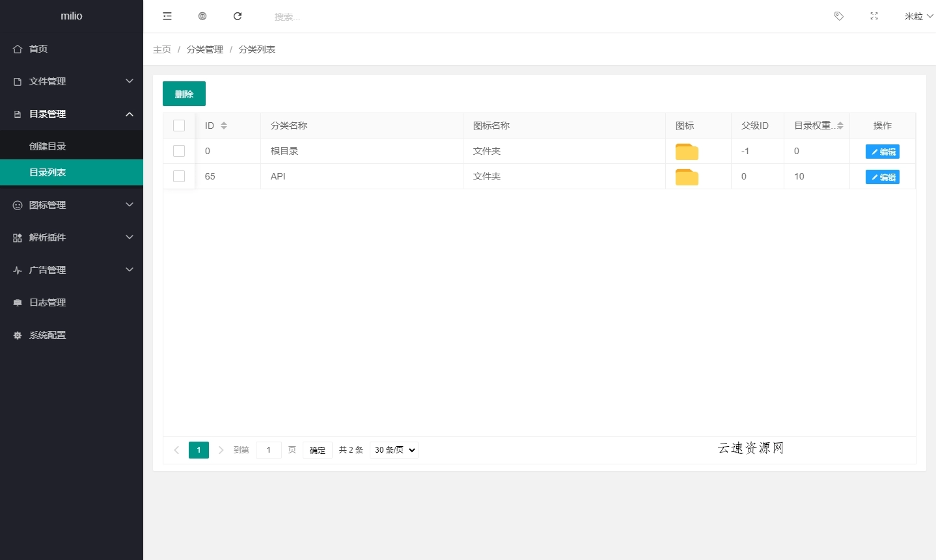936x560 pixels.
Task: Sort the table by the ID column arrows
Action: tap(224, 125)
